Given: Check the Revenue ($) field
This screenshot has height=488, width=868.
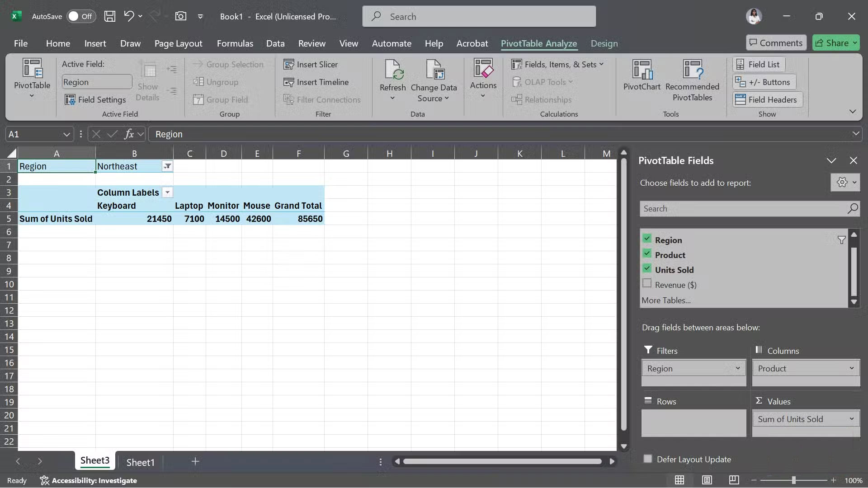Looking at the screenshot, I should coord(647,283).
